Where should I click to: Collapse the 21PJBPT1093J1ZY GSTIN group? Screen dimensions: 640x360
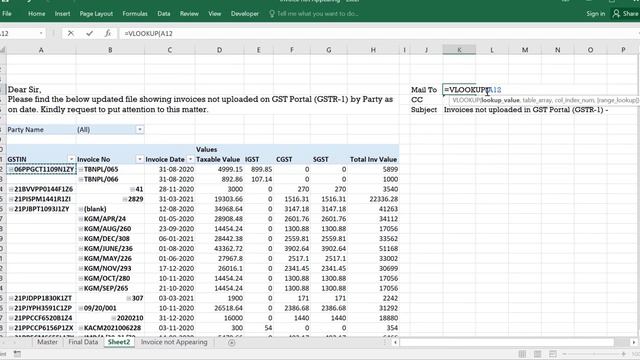(11, 209)
